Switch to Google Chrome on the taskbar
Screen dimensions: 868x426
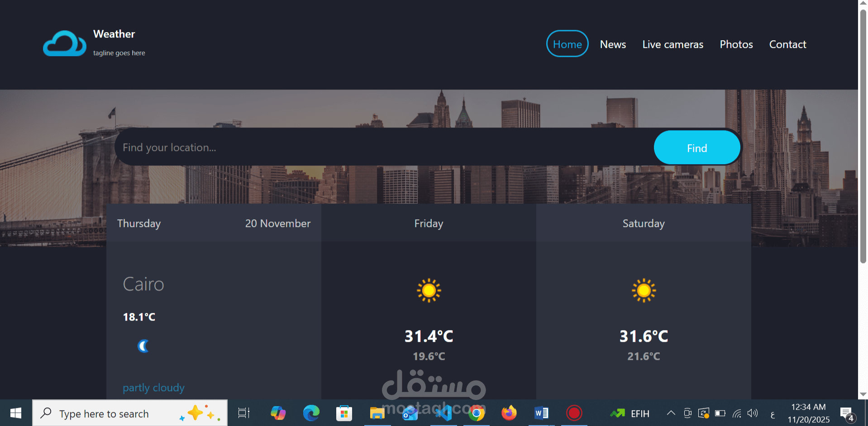tap(476, 413)
